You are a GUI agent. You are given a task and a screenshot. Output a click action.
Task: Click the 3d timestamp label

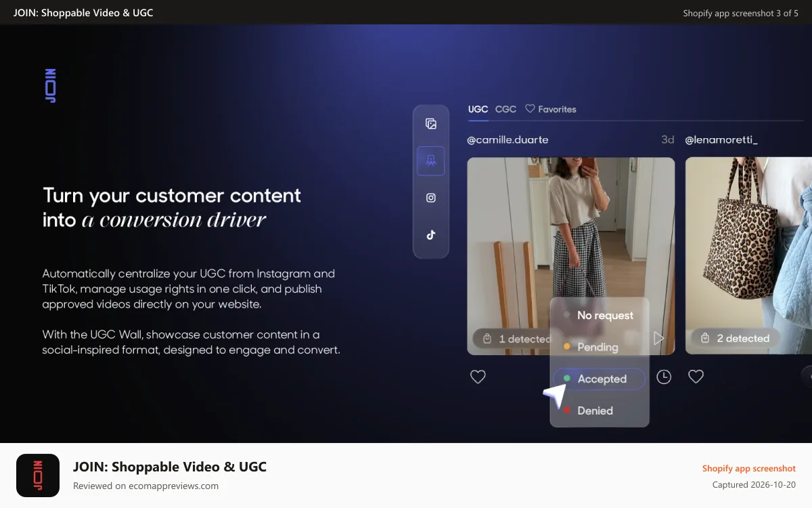pyautogui.click(x=668, y=140)
